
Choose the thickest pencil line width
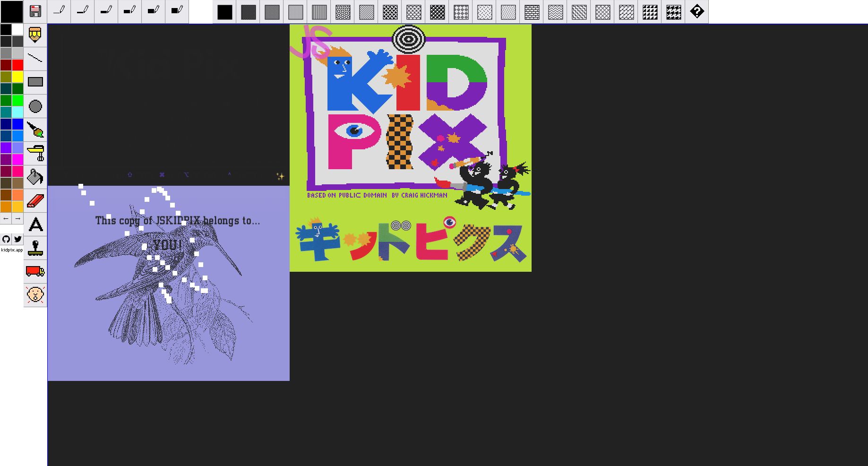click(x=177, y=11)
